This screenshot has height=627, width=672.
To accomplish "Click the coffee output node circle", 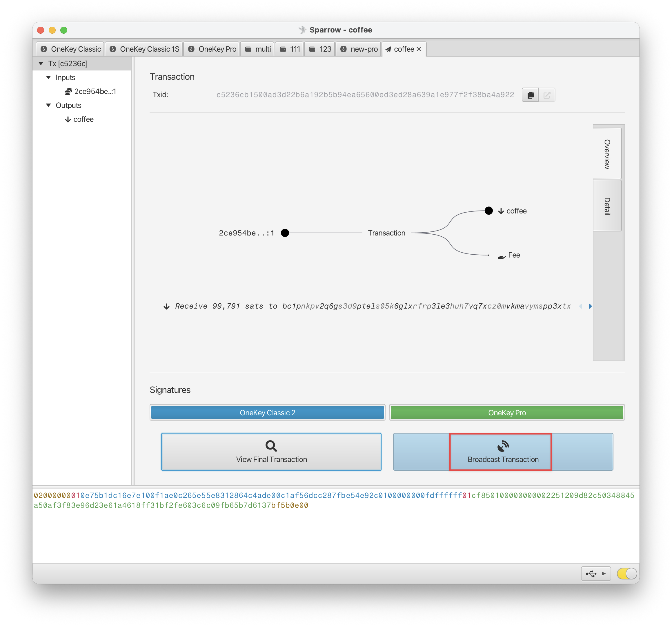I will [x=488, y=211].
